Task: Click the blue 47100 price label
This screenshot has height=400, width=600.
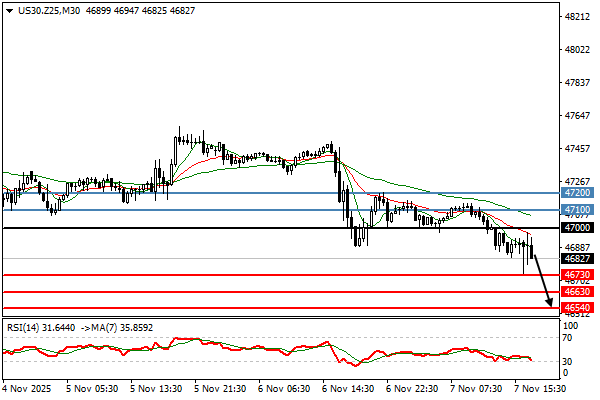Action: [576, 210]
